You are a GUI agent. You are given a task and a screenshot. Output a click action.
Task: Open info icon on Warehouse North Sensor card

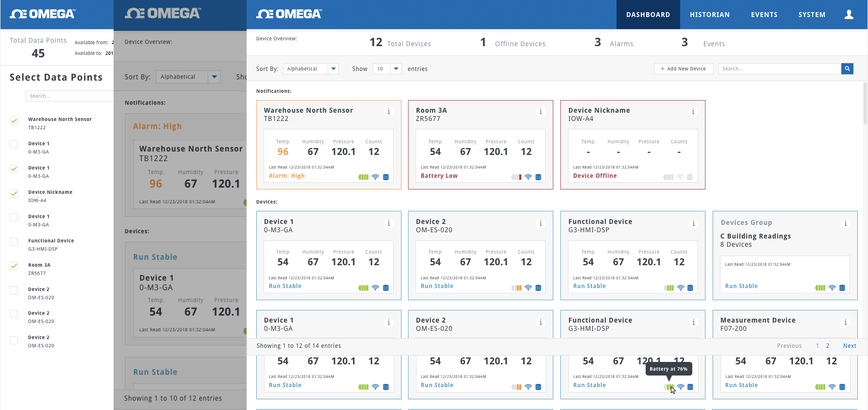(388, 112)
